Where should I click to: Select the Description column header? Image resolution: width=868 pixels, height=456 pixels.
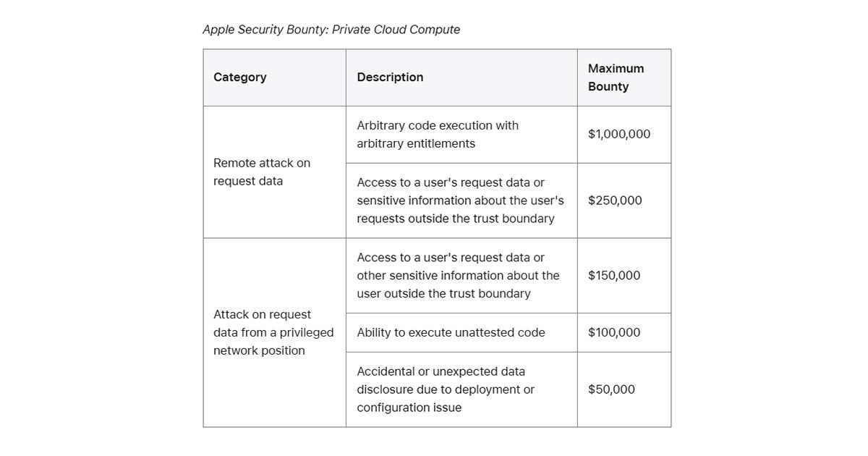[390, 77]
